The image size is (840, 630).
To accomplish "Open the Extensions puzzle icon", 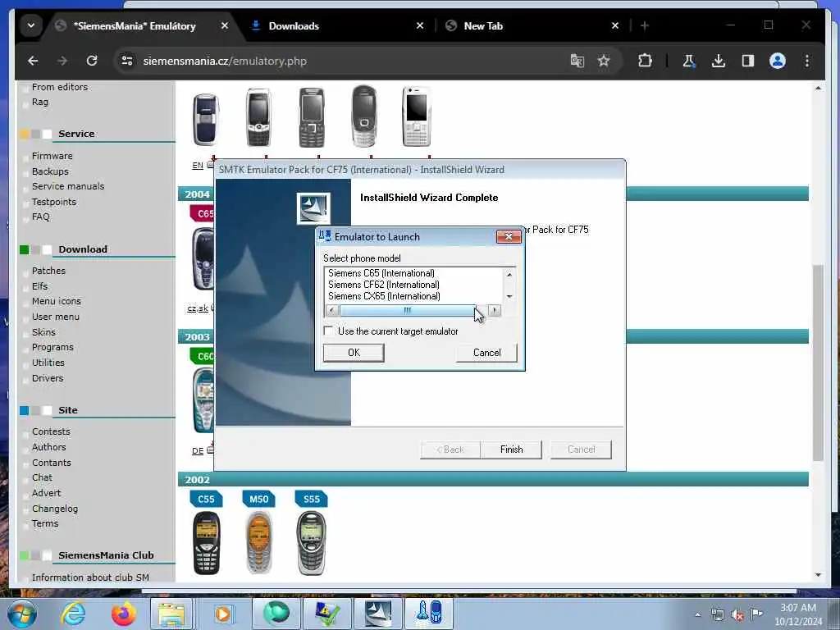I will tap(645, 61).
